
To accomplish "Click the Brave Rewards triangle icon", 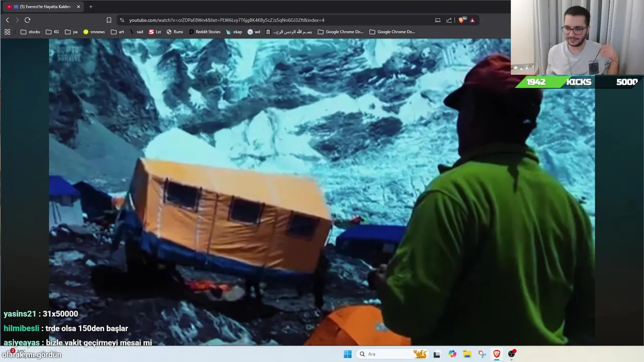I will 472,20.
